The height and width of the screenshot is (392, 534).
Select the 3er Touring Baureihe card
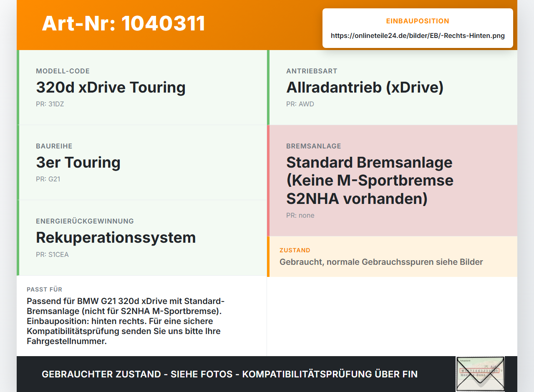[142, 163]
